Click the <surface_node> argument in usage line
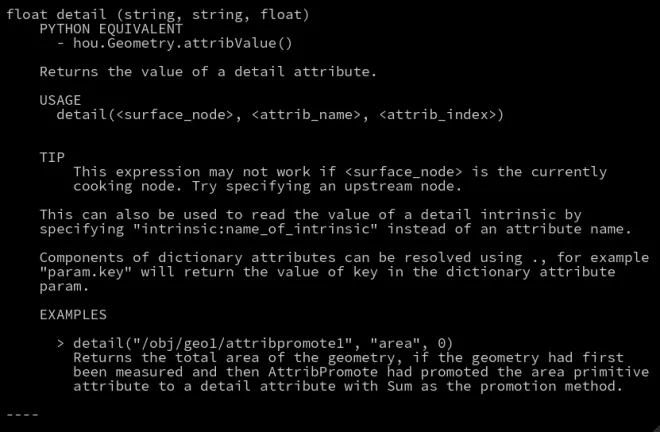The height and width of the screenshot is (432, 660). click(174, 115)
